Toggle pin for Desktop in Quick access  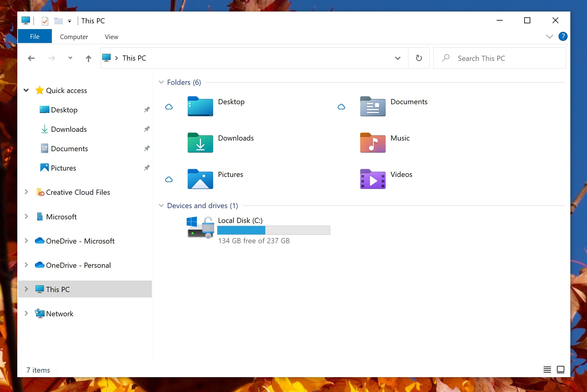coord(147,109)
